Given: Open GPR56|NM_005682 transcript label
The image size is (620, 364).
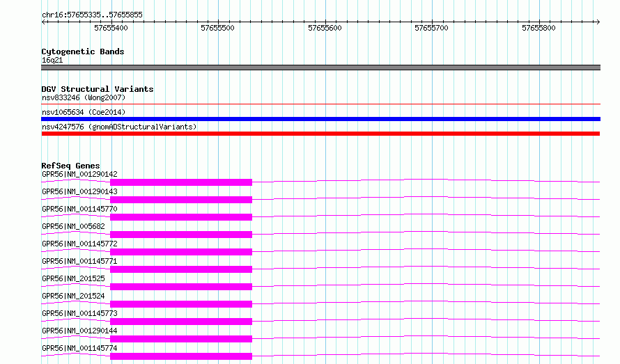Looking at the screenshot, I should coord(74,226).
